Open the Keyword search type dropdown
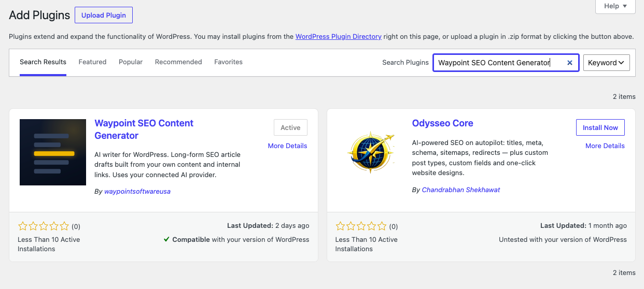Screen dimensions: 644x289 pos(607,63)
